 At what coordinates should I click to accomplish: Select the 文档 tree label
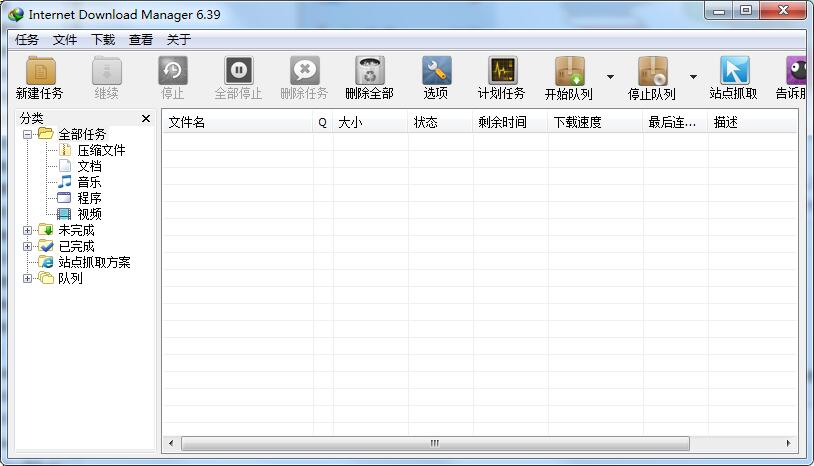(89, 166)
